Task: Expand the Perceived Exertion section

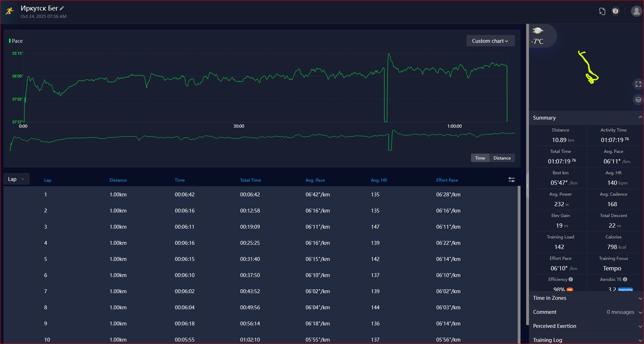Action: tap(586, 326)
